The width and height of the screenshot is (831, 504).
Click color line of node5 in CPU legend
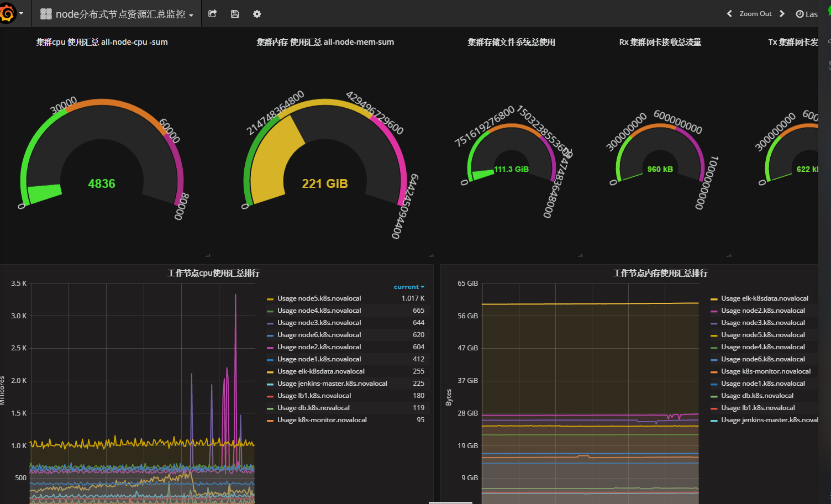tap(270, 299)
